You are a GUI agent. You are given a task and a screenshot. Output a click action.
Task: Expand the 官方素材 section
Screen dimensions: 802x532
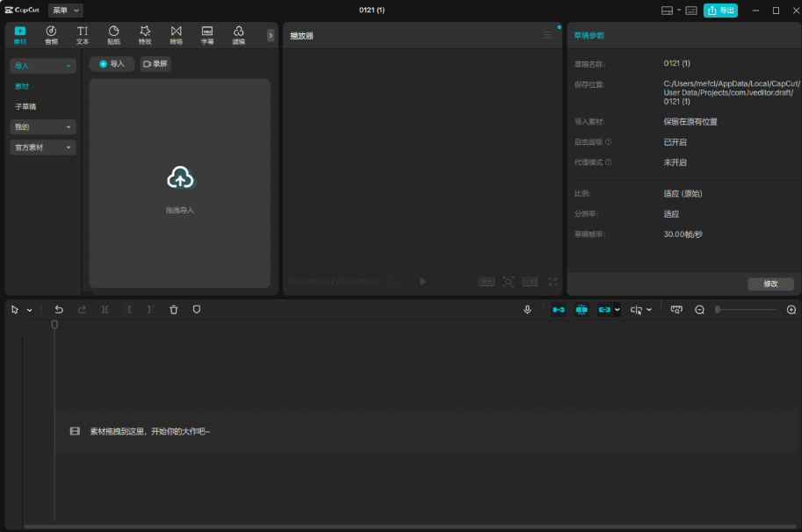pyautogui.click(x=43, y=147)
